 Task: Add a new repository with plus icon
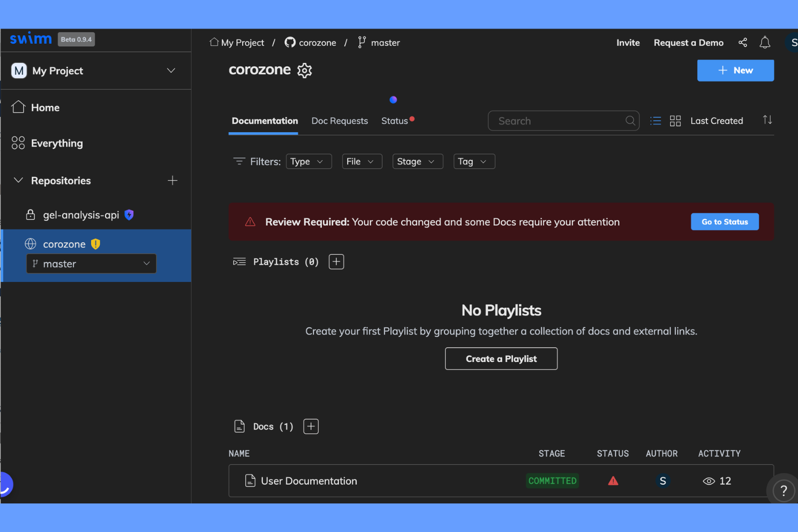[x=173, y=181]
